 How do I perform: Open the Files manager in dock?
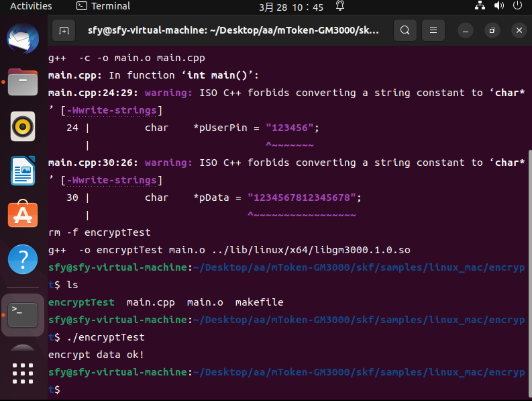tap(22, 82)
